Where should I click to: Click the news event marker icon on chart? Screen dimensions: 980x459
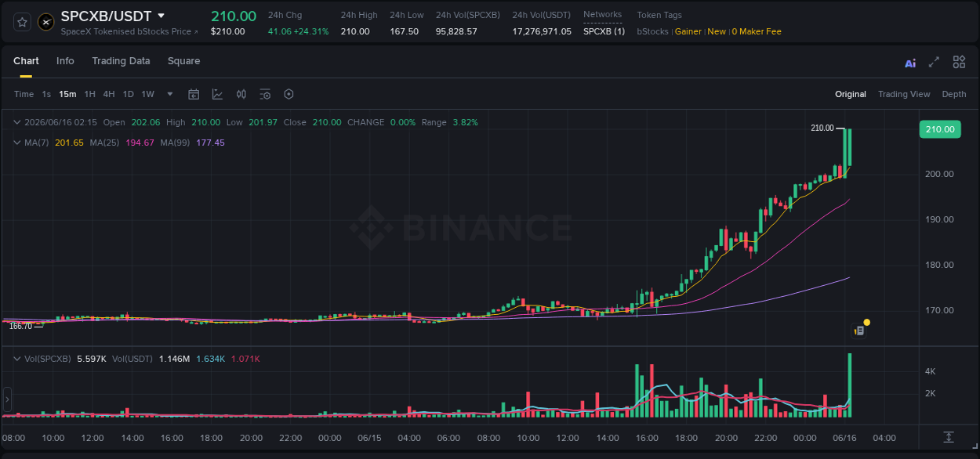[x=859, y=331]
